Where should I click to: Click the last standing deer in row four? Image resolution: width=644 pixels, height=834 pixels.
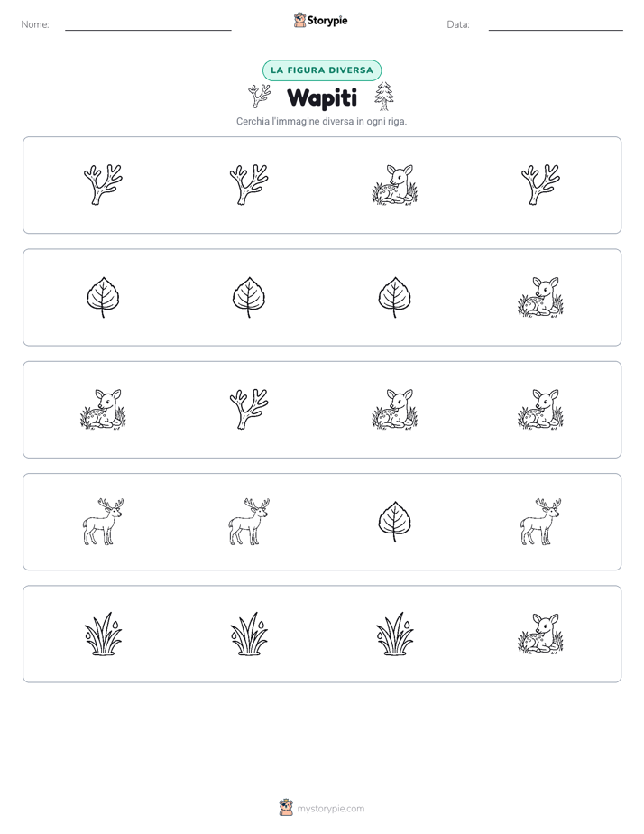point(540,522)
